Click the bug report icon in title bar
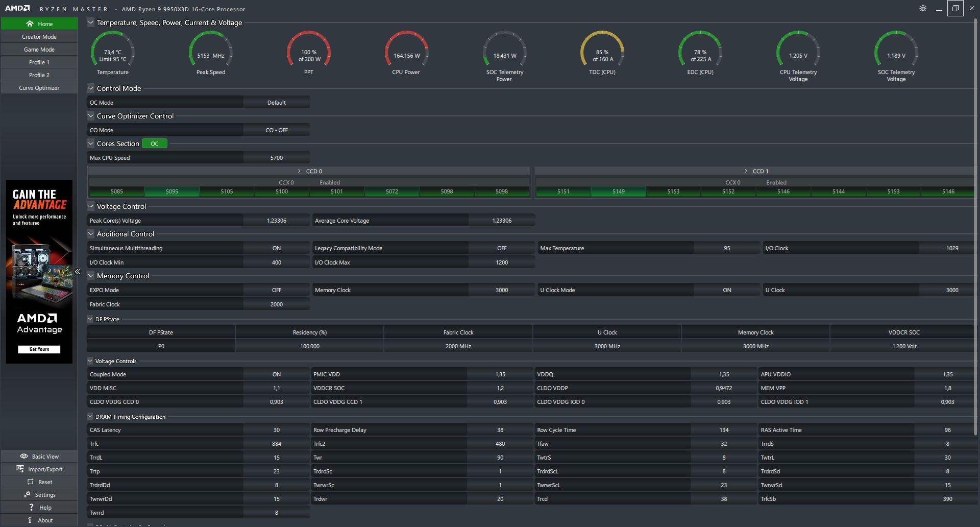Viewport: 980px width, 527px height. [923, 8]
